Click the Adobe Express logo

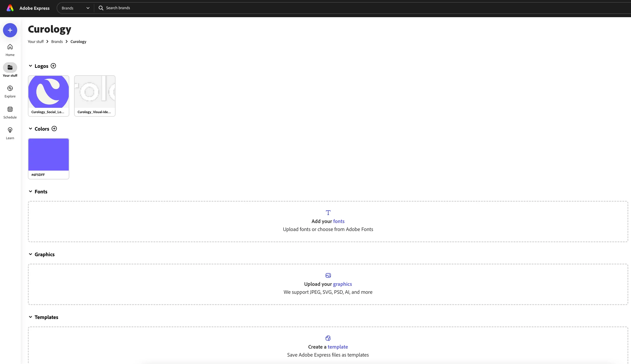[10, 8]
